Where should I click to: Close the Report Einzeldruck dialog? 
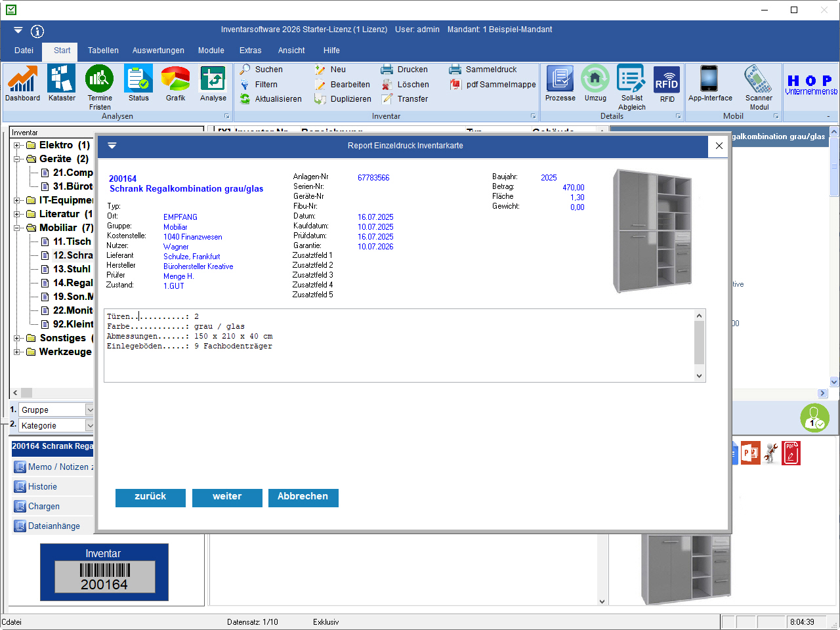719,146
